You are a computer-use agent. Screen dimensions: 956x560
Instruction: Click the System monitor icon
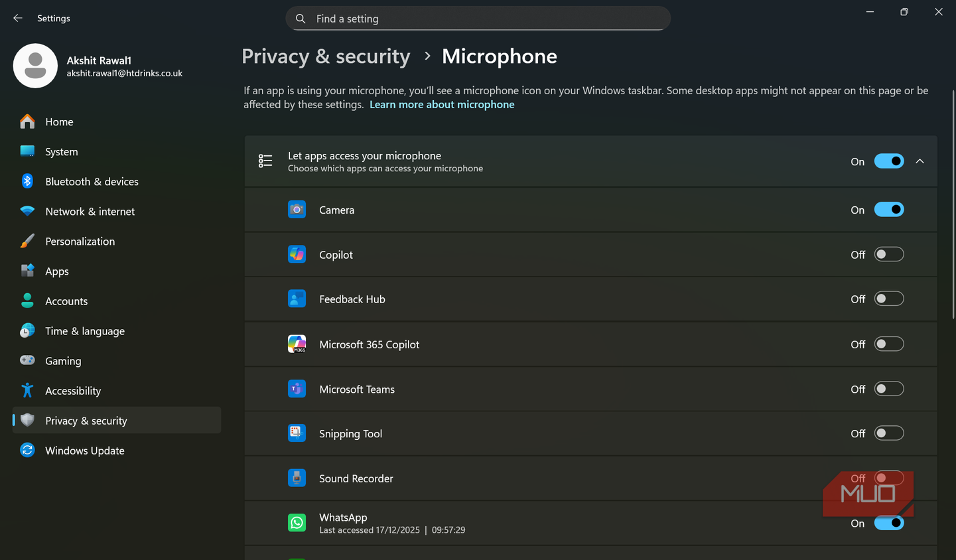coord(27,151)
